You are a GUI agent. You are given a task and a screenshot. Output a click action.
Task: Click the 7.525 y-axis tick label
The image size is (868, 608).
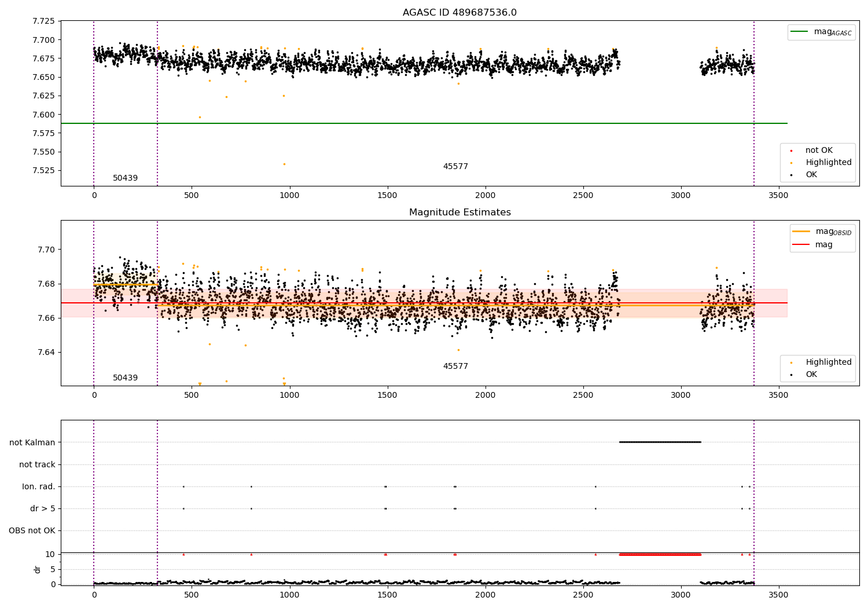[43, 171]
